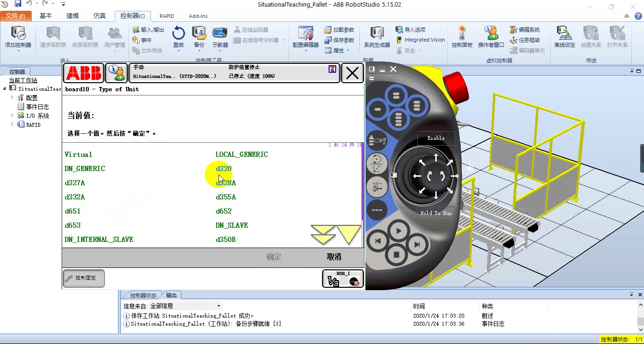Click the joystick left arrow

417,176
